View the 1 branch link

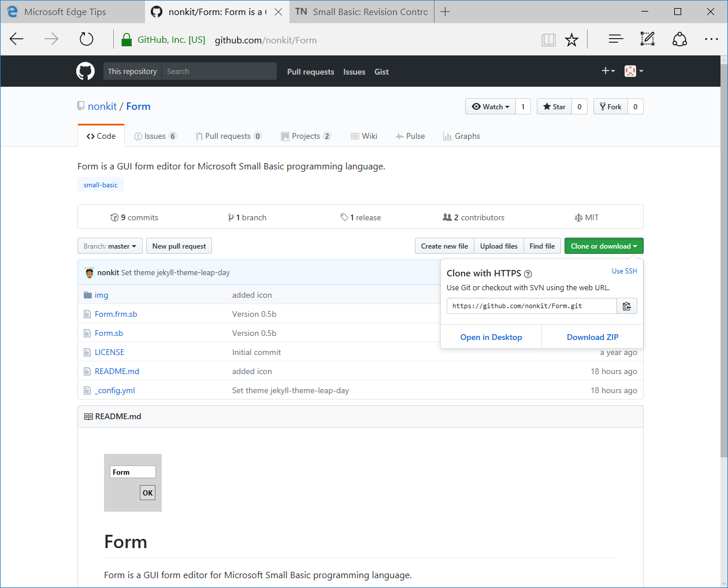point(247,217)
